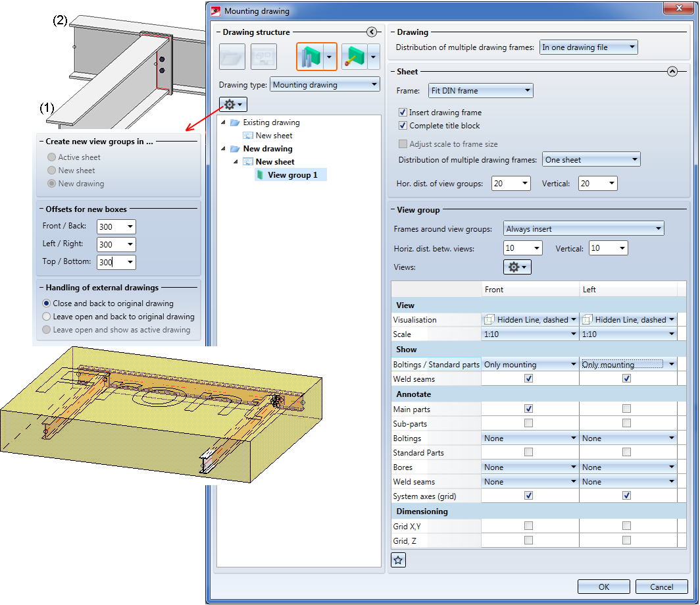Open the Fit DIN frame dropdown
This screenshot has height=605, width=700.
point(481,91)
